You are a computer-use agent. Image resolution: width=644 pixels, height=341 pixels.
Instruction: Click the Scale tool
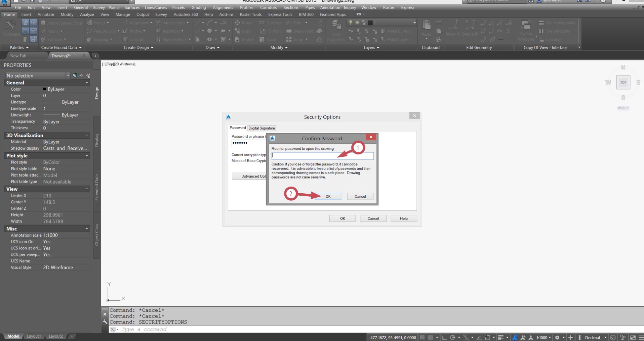click(x=268, y=40)
